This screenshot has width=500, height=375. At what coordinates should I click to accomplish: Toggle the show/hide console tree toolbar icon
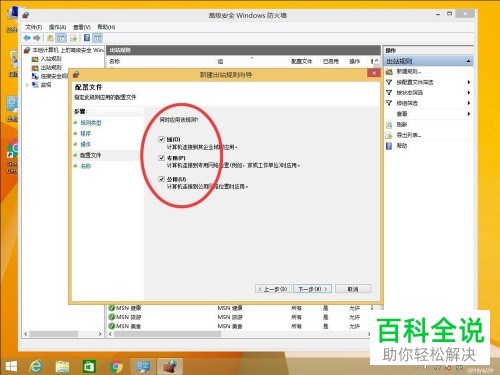pos(61,38)
